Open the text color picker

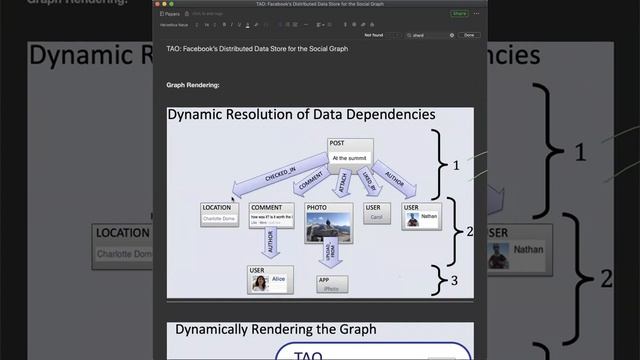247,25
